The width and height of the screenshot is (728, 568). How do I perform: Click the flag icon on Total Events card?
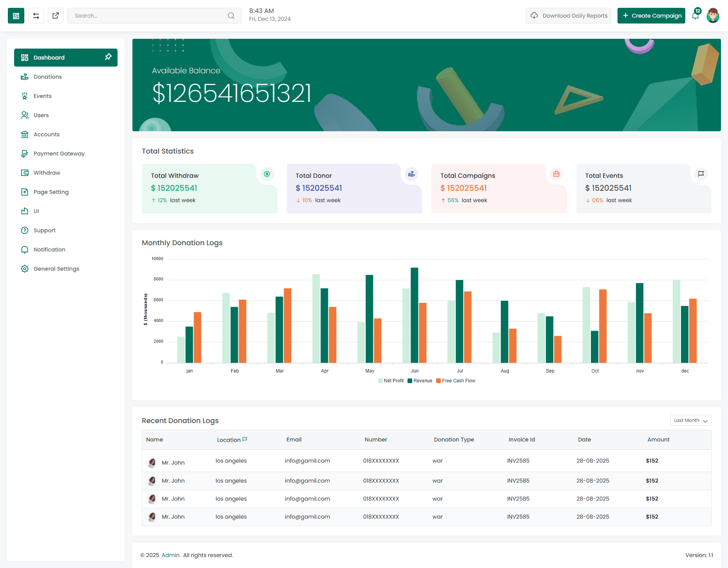pyautogui.click(x=701, y=174)
